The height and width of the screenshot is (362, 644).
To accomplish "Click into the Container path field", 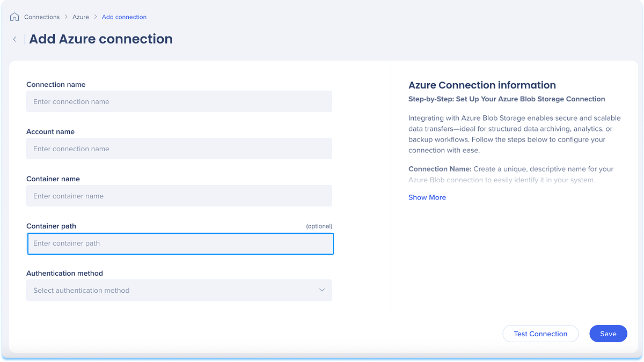I will 180,243.
